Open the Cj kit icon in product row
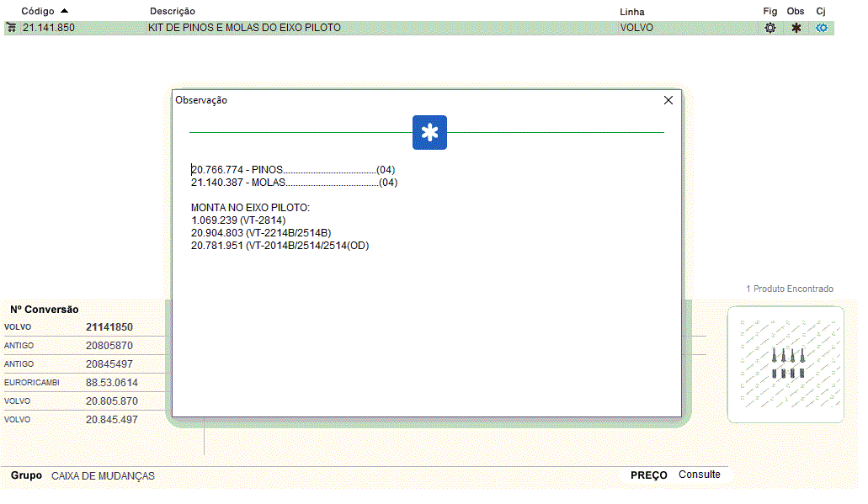868x504 pixels. 822,28
